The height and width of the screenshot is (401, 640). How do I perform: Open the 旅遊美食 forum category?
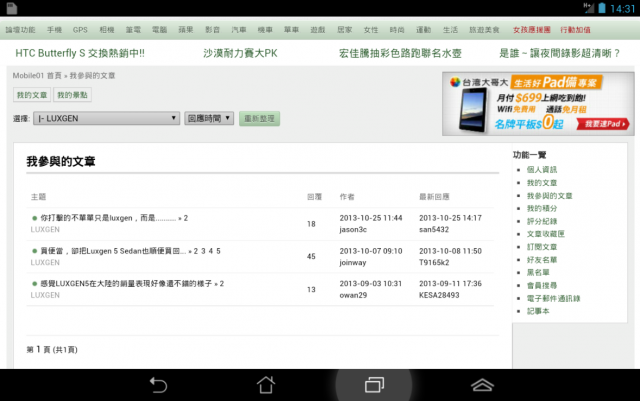(x=484, y=30)
